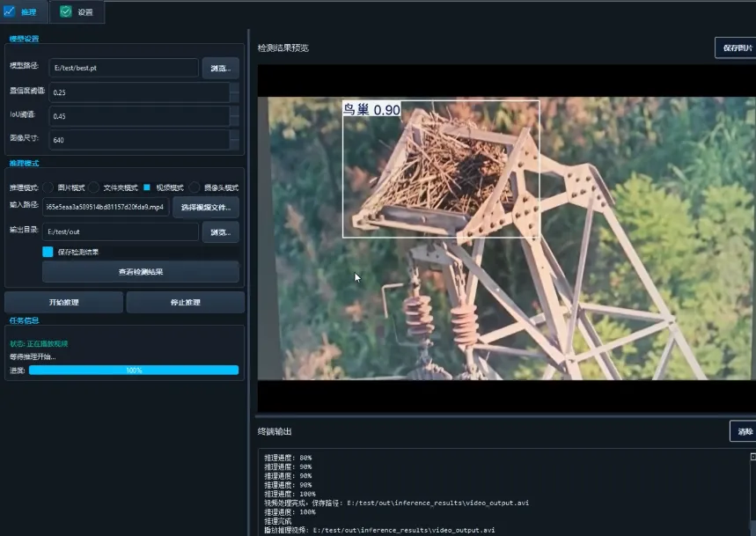The image size is (756, 536).
Task: Click the 播放推理视频 terminal line
Action: pos(379,530)
